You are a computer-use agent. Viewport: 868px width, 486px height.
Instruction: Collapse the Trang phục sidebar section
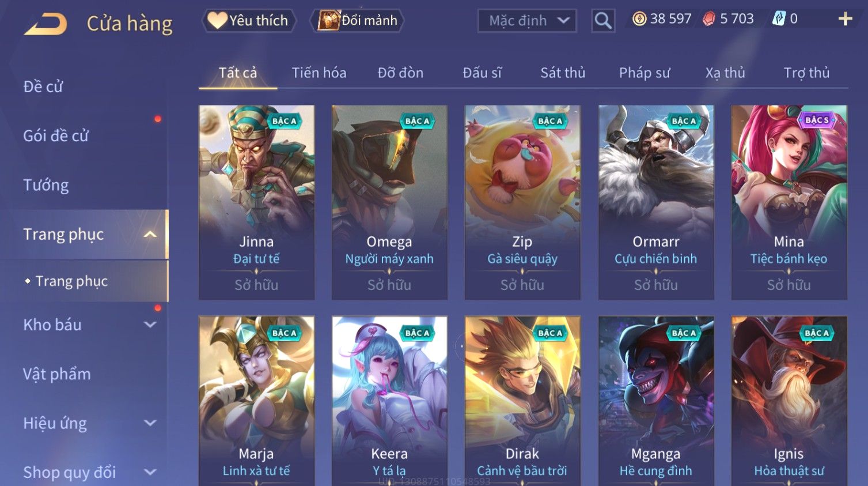(x=150, y=234)
